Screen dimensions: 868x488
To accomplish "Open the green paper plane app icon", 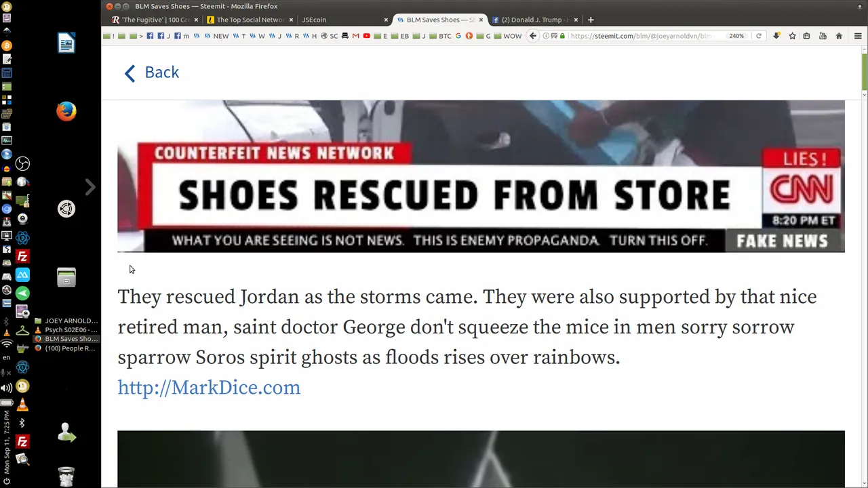I will [x=22, y=293].
